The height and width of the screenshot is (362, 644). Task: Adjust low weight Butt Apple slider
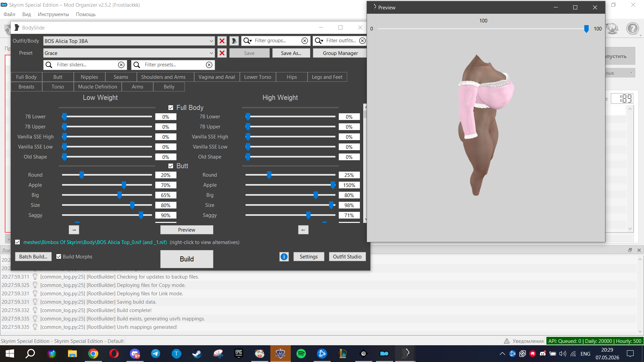(x=124, y=185)
